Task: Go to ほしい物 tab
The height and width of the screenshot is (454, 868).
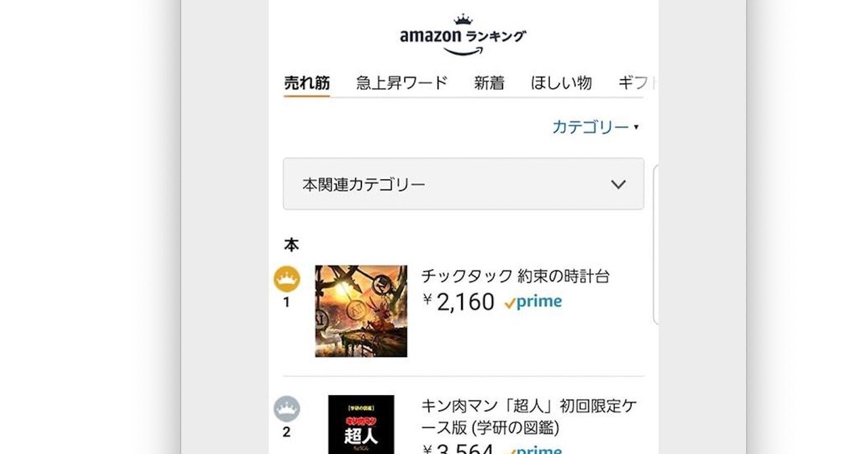Action: [561, 83]
